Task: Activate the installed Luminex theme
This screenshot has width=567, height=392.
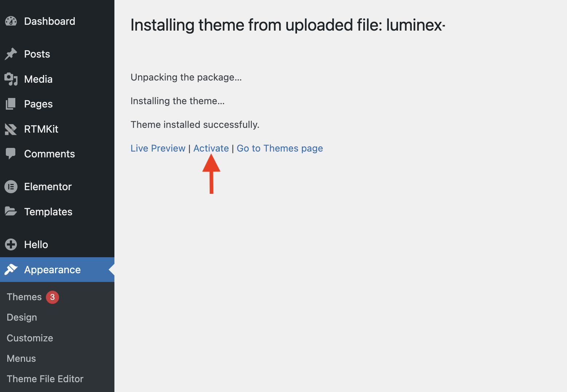Action: click(211, 148)
